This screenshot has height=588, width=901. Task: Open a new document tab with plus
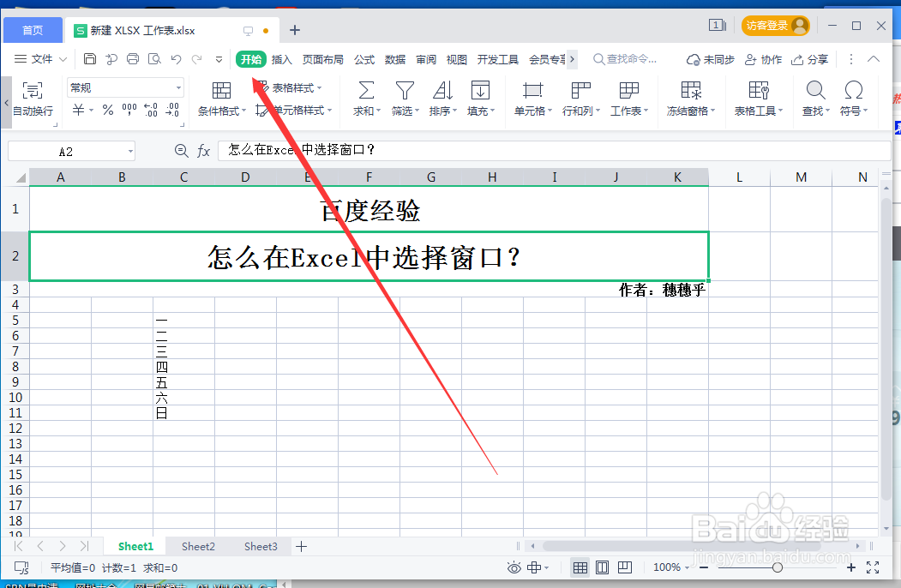coord(295,30)
